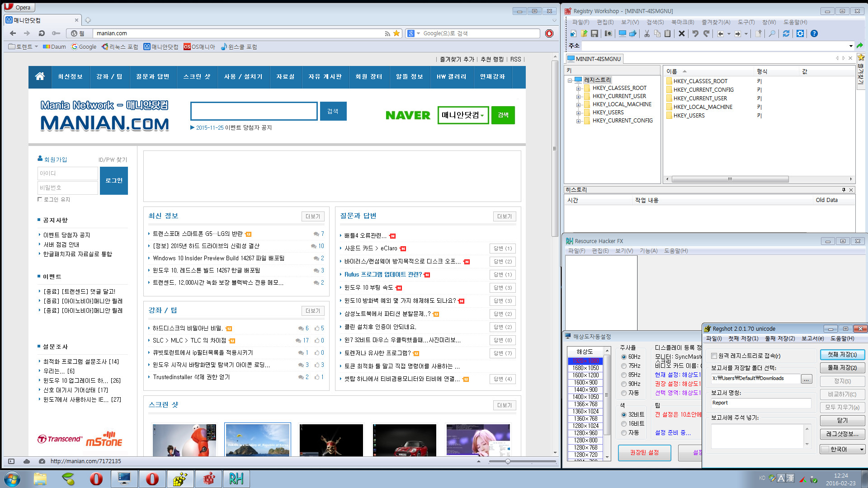Viewport: 868px width, 488px height.
Task: Open a new tab in Opera
Action: coord(88,20)
